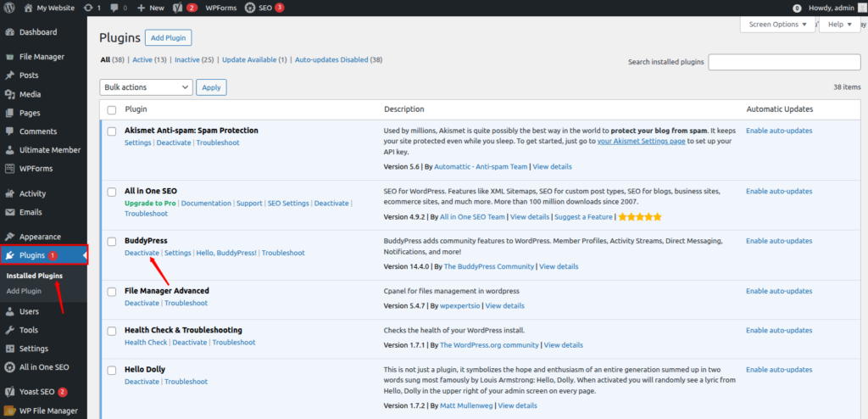Open the Users icon in sidebar

9,311
